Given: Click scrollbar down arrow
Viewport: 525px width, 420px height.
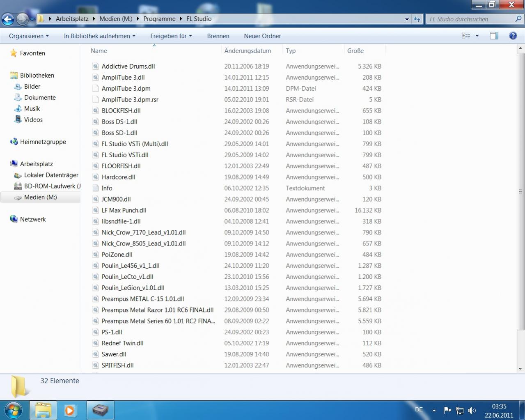Looking at the screenshot, I should [x=520, y=369].
